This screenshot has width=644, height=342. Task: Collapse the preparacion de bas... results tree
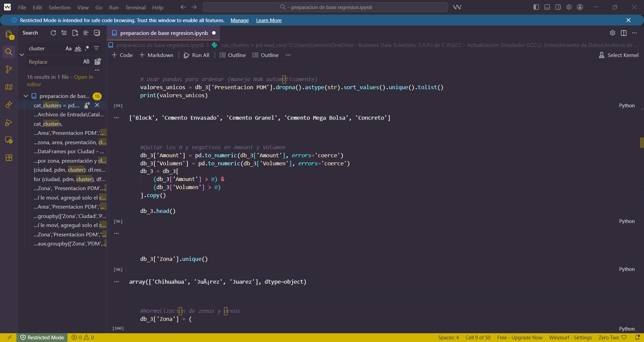coord(26,96)
